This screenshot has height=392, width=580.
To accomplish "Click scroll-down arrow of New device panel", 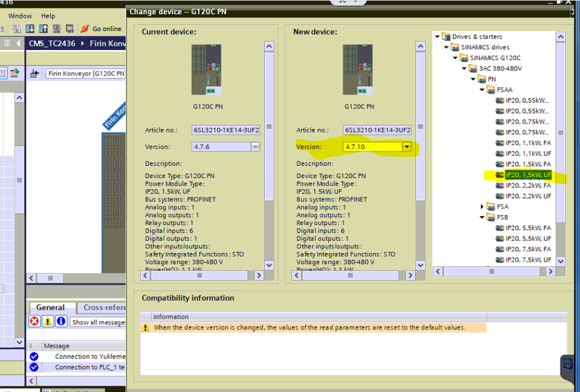I will 420,265.
